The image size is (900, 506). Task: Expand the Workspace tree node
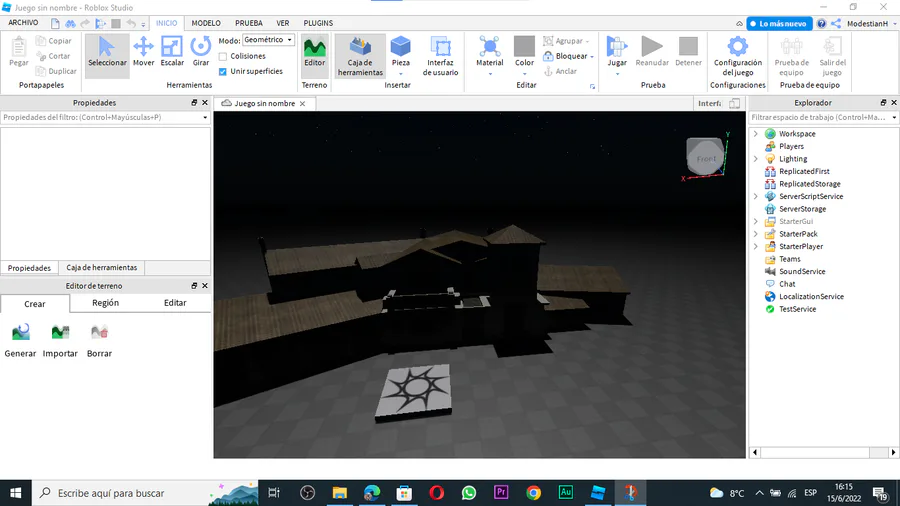[755, 134]
